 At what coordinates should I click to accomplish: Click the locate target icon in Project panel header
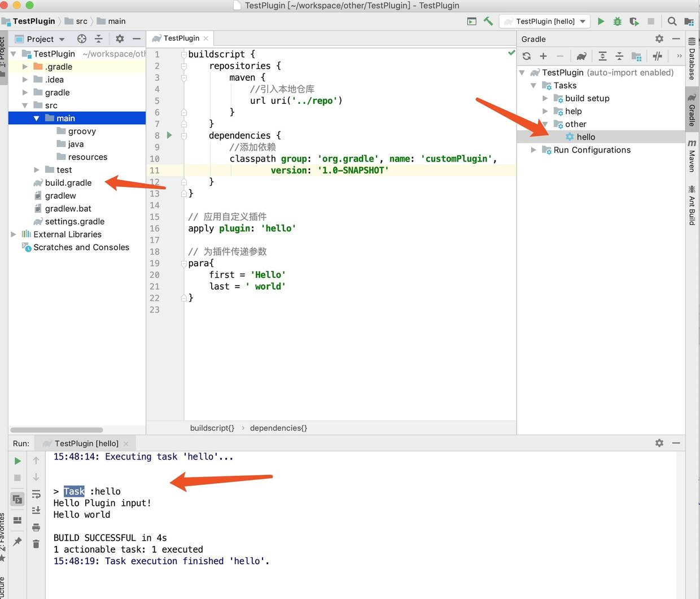(x=82, y=39)
